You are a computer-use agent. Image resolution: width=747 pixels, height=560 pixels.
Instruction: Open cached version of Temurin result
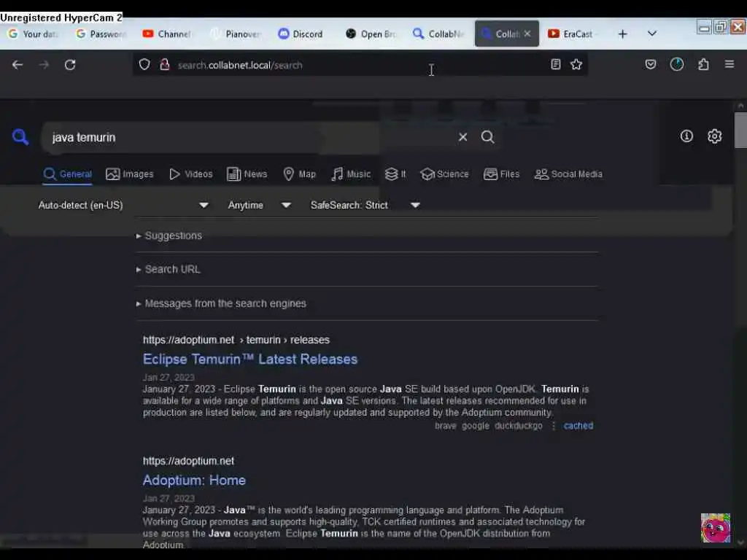click(x=578, y=426)
